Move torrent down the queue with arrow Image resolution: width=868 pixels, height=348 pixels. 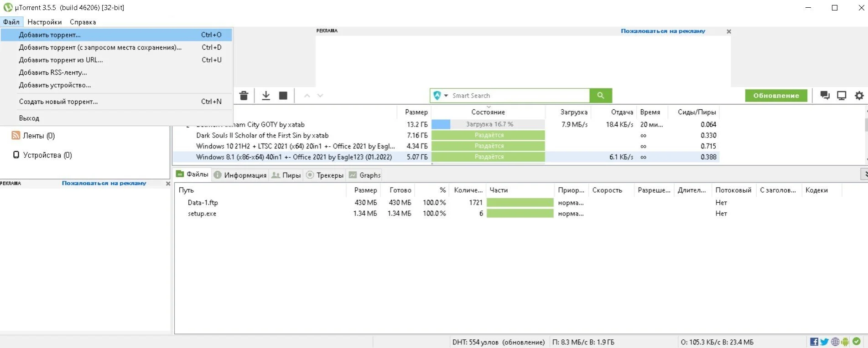point(320,96)
